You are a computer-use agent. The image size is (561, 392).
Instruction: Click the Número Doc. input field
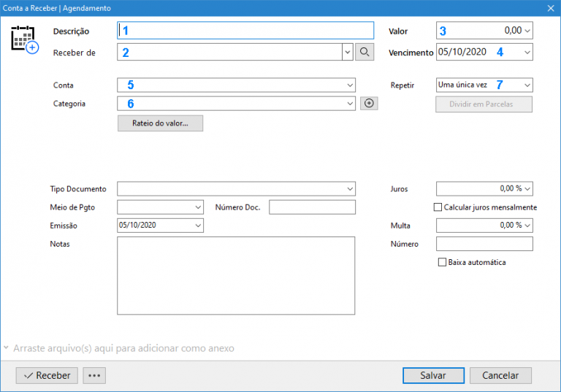312,207
